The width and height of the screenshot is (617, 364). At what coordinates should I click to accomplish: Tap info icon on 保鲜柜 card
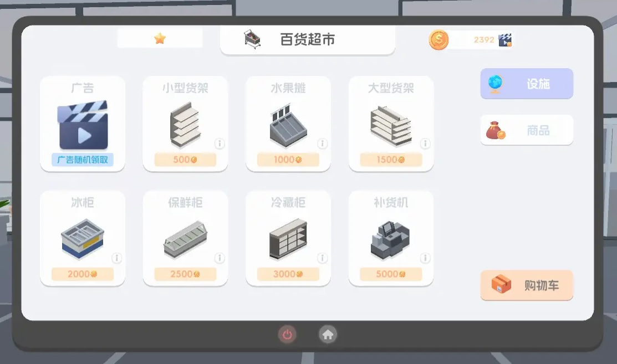tap(220, 258)
